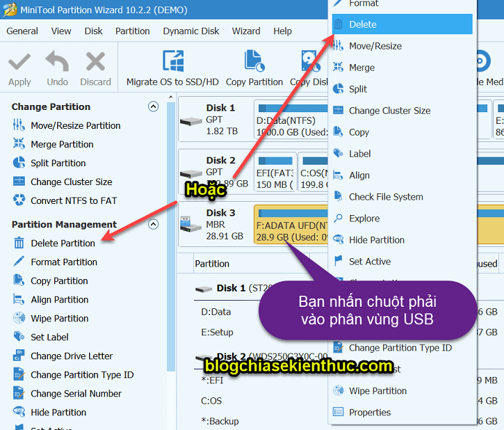
Task: Select the E:Setup row in partition list
Action: coord(217,332)
